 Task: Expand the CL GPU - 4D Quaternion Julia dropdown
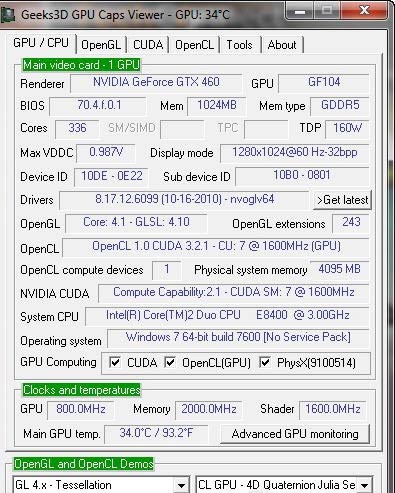365,485
